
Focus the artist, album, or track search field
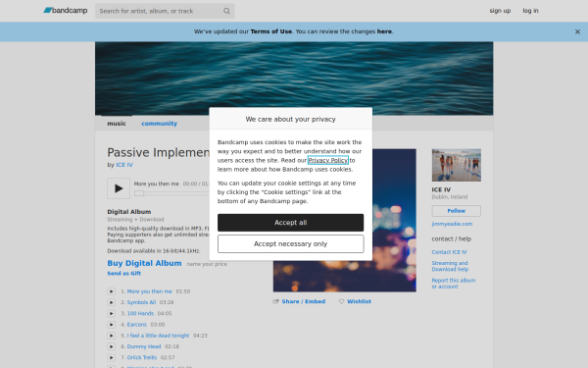click(x=165, y=11)
